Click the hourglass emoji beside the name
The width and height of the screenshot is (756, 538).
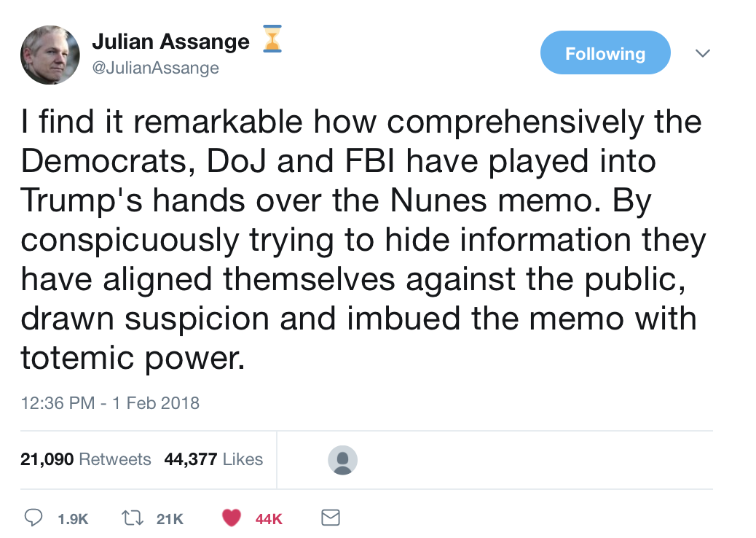click(272, 40)
